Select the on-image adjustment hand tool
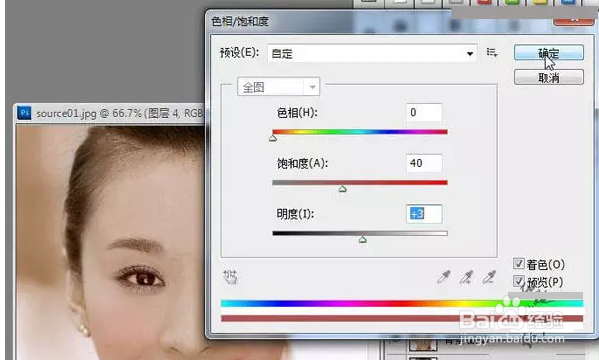 [x=230, y=277]
